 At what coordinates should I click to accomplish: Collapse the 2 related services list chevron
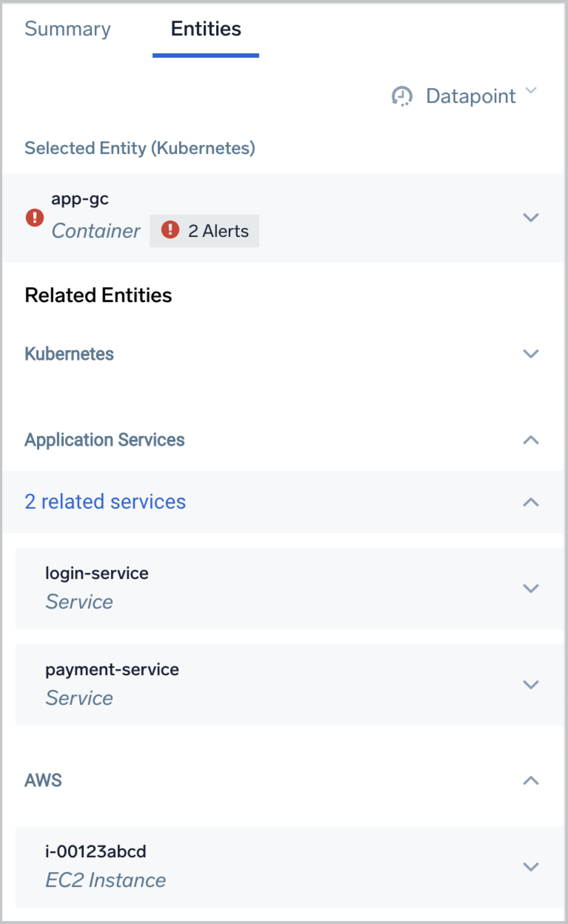(x=531, y=502)
